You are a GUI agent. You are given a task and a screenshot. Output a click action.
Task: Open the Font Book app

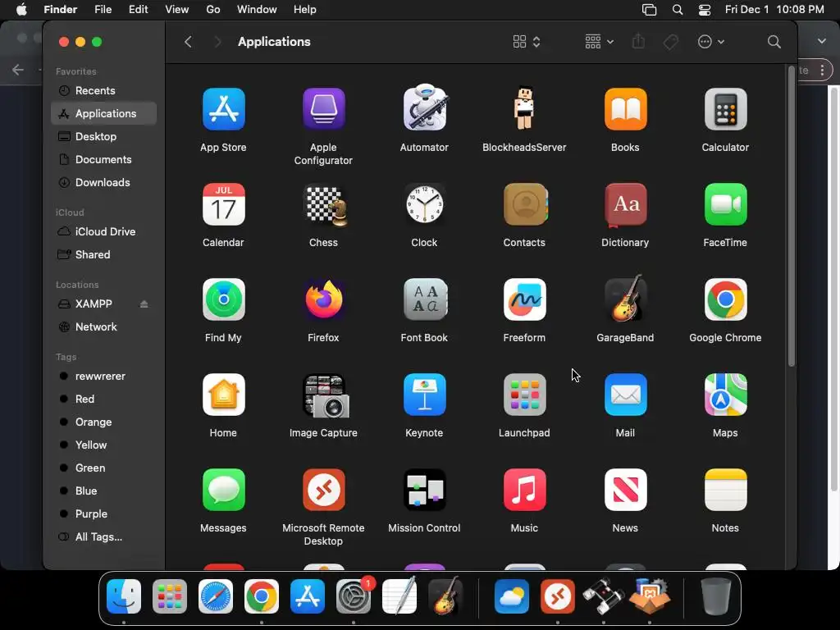click(x=424, y=299)
